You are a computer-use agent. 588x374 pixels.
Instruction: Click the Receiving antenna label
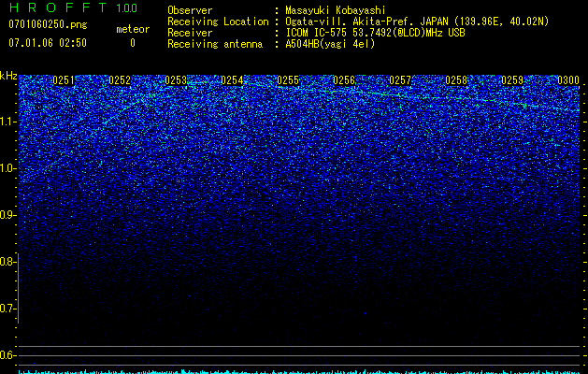click(x=215, y=44)
